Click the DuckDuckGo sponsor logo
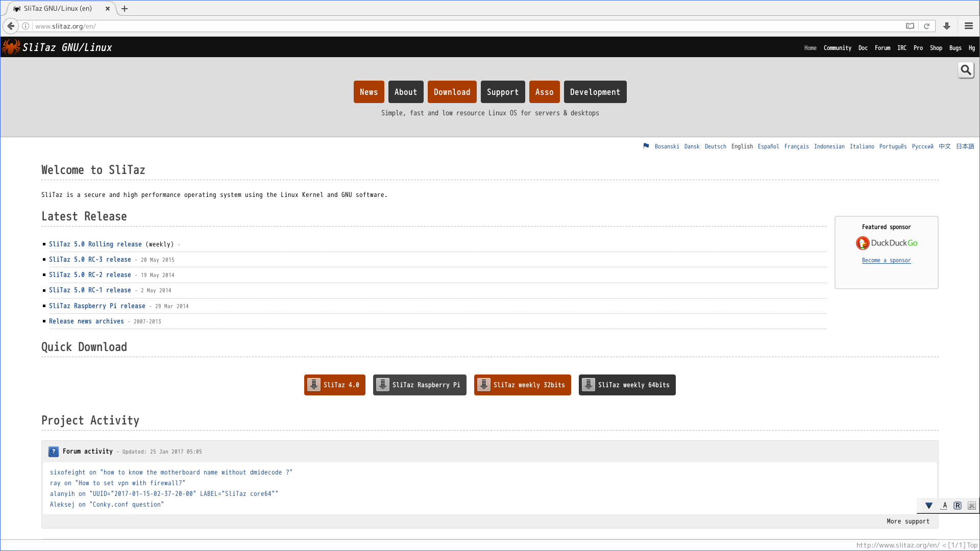The width and height of the screenshot is (980, 551). (887, 243)
